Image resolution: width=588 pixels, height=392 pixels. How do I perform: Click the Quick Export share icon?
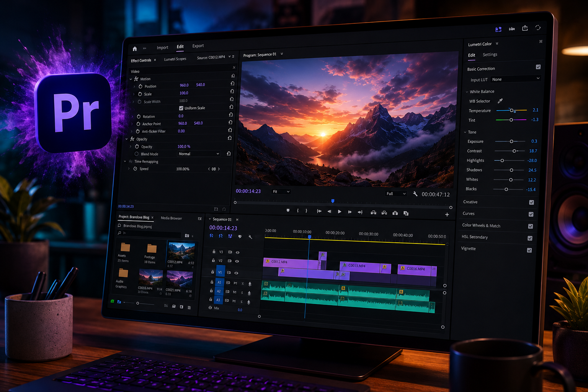(525, 28)
